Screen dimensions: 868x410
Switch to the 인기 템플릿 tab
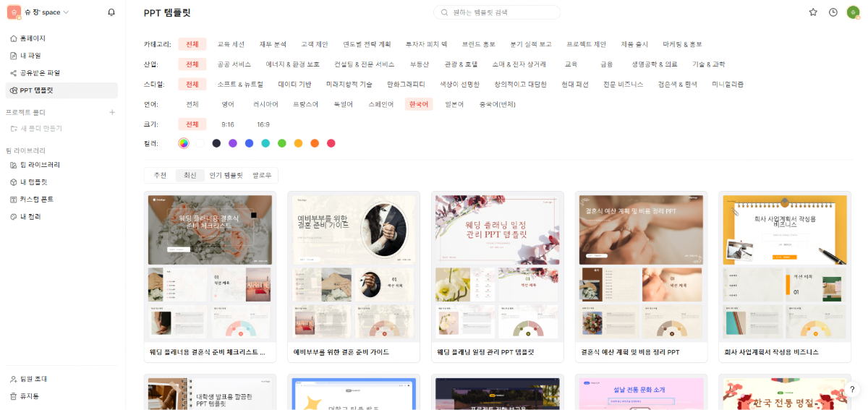pos(226,175)
